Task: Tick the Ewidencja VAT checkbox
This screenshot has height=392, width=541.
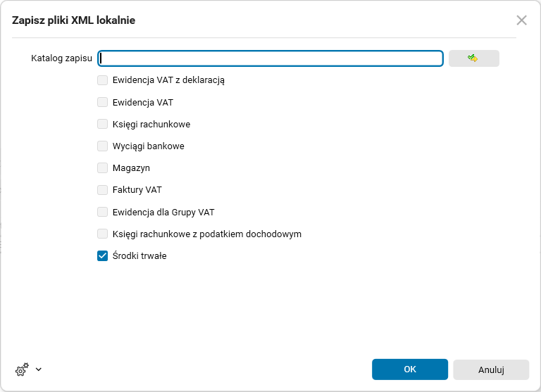Action: 103,102
